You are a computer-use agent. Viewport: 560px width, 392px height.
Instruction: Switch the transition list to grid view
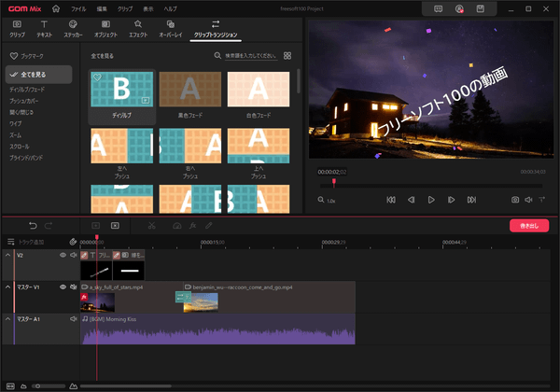[287, 56]
